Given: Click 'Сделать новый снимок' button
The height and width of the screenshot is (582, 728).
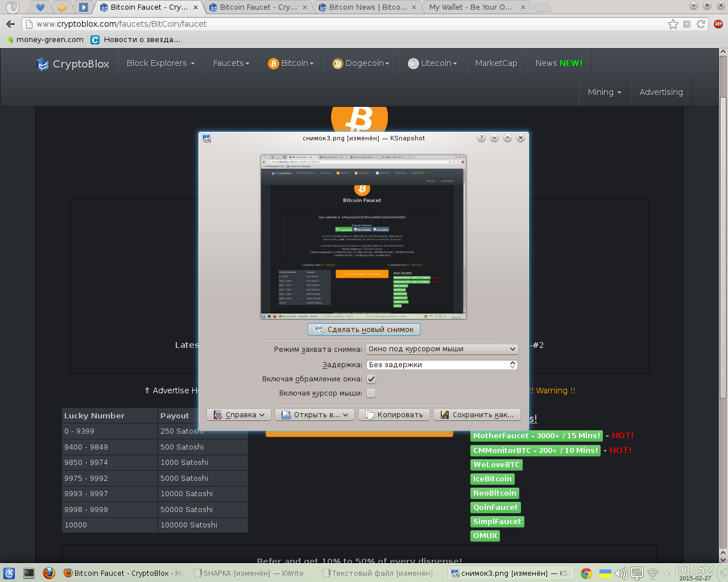Looking at the screenshot, I should (x=364, y=330).
